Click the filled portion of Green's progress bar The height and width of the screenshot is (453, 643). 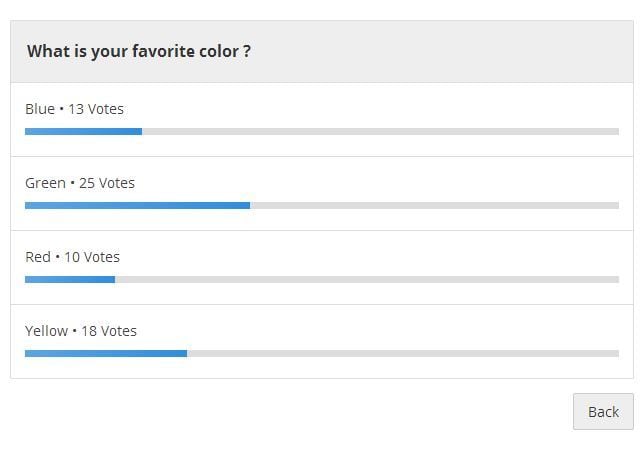[137, 206]
